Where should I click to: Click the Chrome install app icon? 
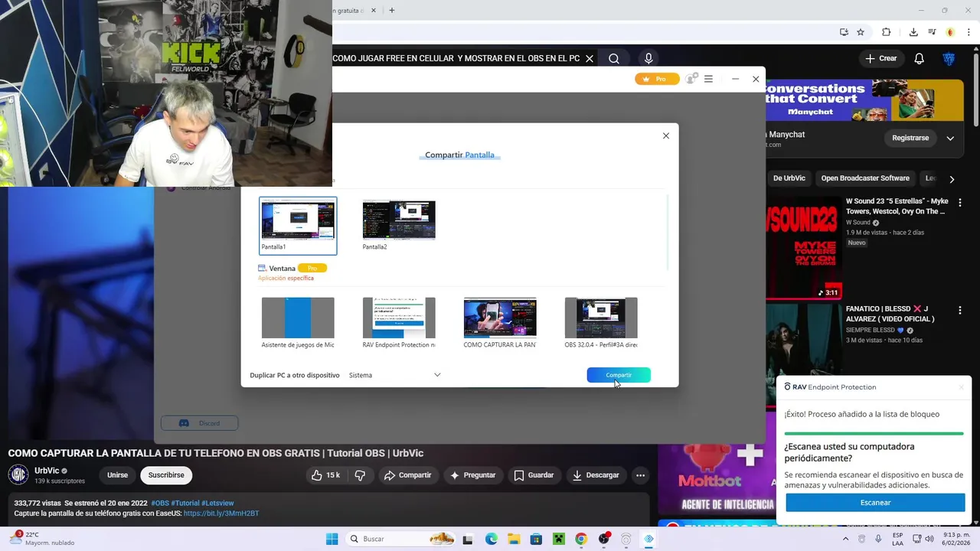844,32
